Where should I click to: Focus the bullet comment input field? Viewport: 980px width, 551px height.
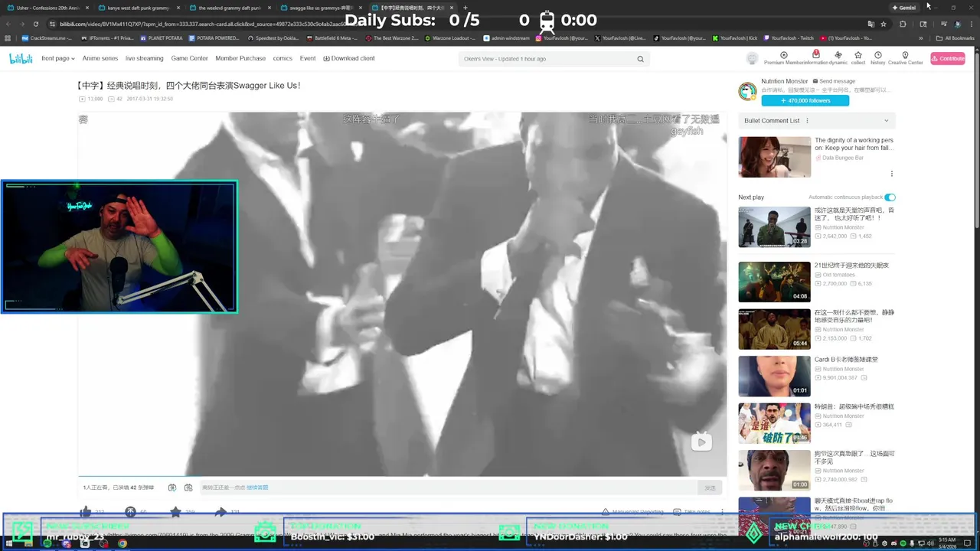450,487
